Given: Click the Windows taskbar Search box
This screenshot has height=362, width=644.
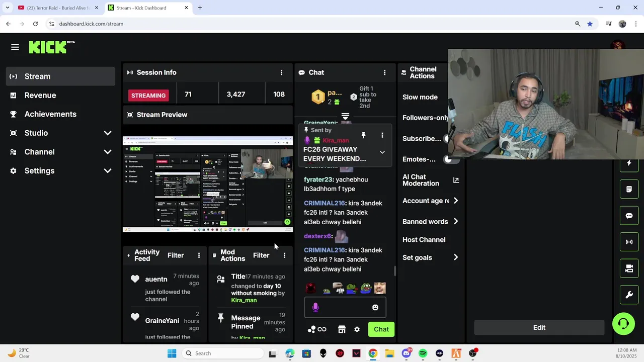Looking at the screenshot, I should click(x=223, y=353).
